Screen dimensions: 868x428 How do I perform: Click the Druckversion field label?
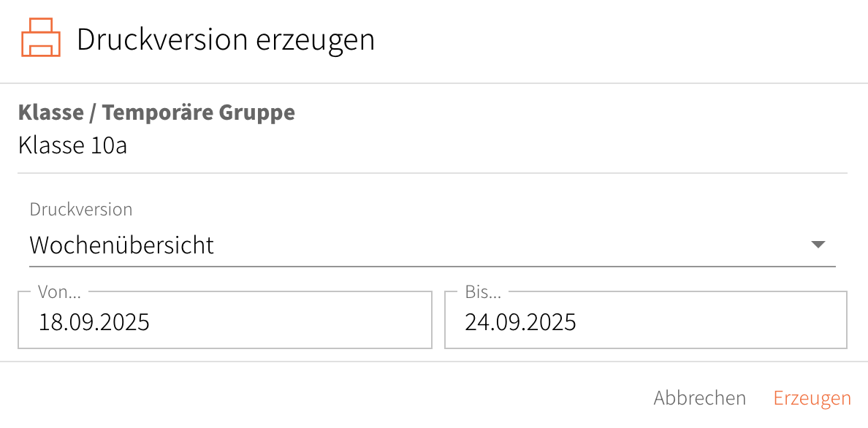click(81, 210)
